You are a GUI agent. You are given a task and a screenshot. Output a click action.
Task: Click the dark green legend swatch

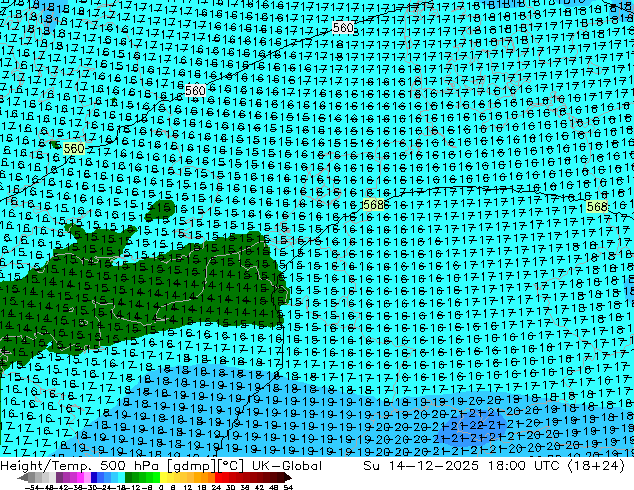pos(129,478)
